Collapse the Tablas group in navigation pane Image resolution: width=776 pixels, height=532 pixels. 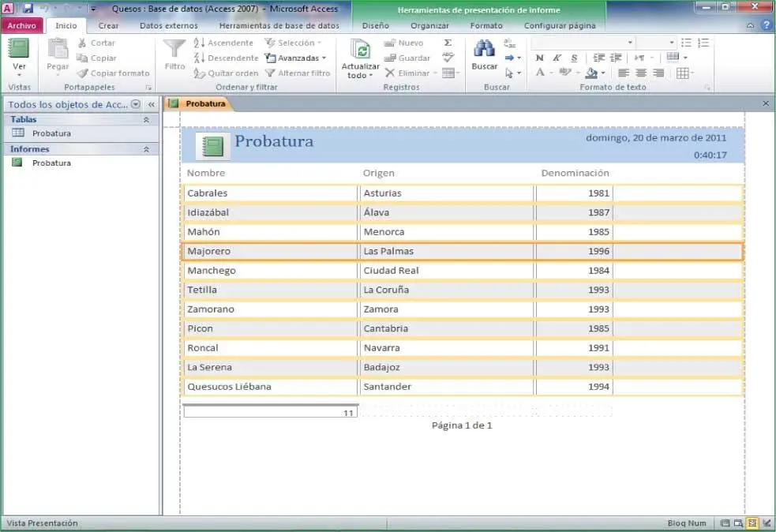[x=146, y=119]
